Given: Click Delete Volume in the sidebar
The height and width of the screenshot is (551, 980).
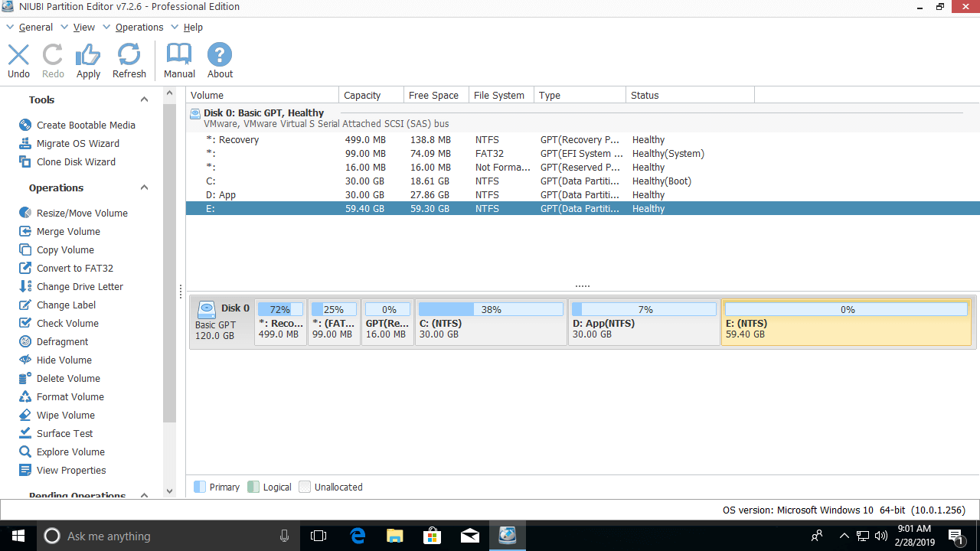Looking at the screenshot, I should 68,378.
